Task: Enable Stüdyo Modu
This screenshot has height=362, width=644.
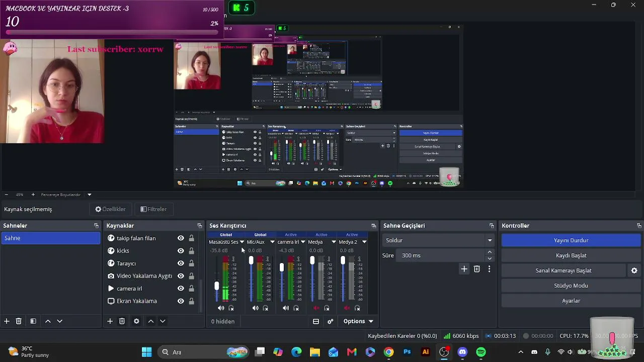Action: (571, 286)
